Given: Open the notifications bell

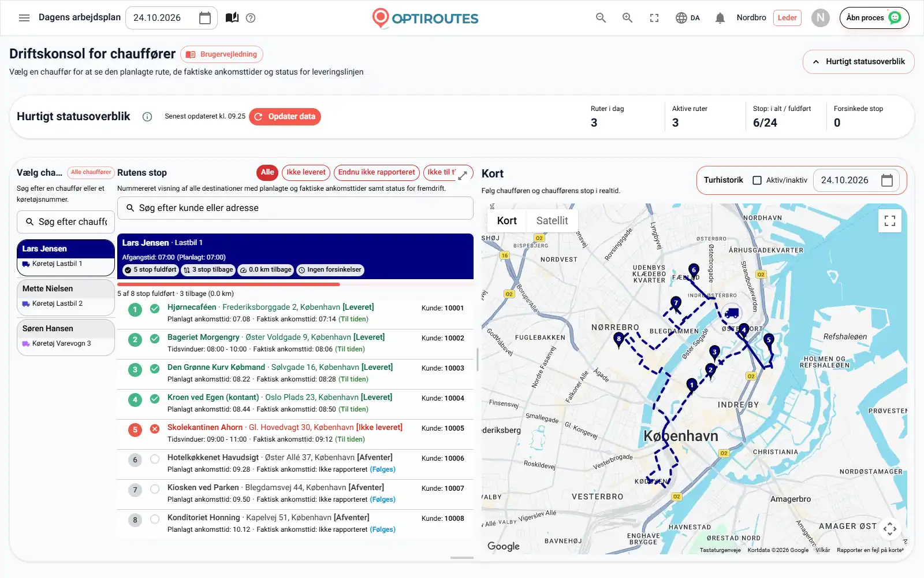Looking at the screenshot, I should pos(720,18).
